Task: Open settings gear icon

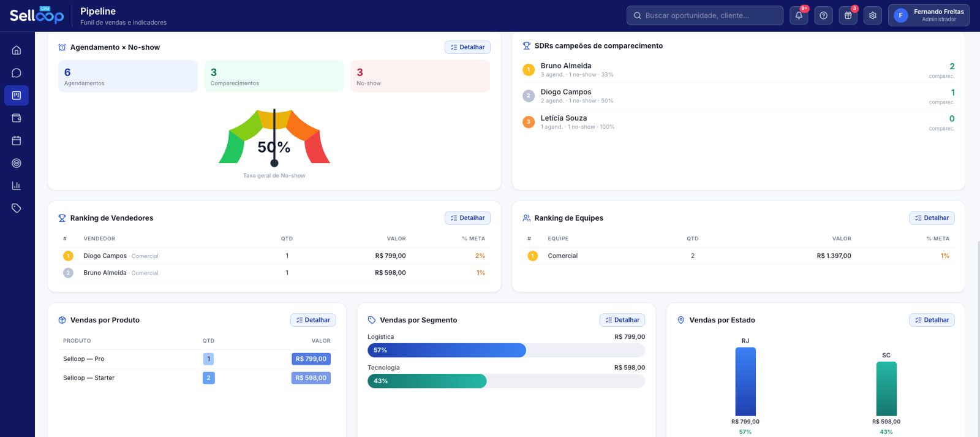Action: pos(873,15)
